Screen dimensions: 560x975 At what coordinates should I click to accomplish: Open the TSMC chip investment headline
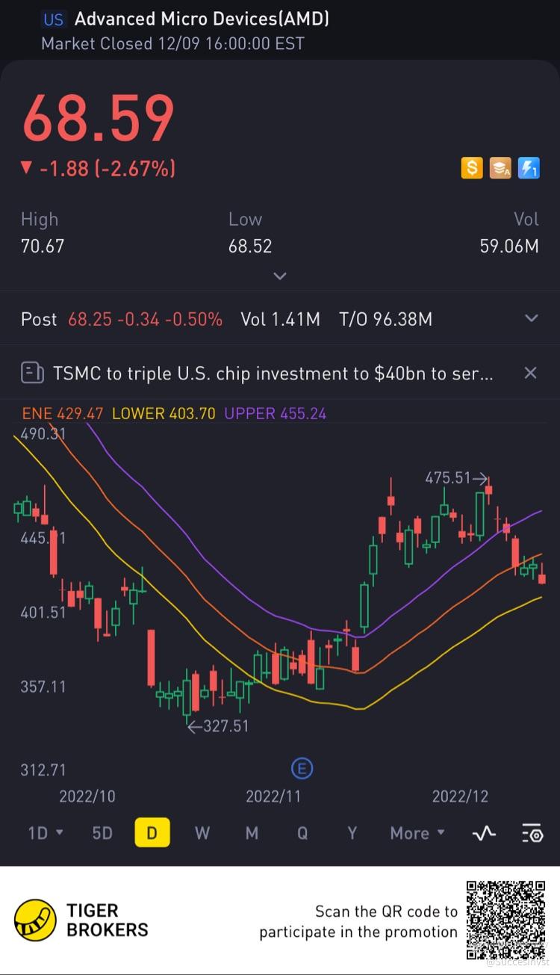[x=273, y=373]
